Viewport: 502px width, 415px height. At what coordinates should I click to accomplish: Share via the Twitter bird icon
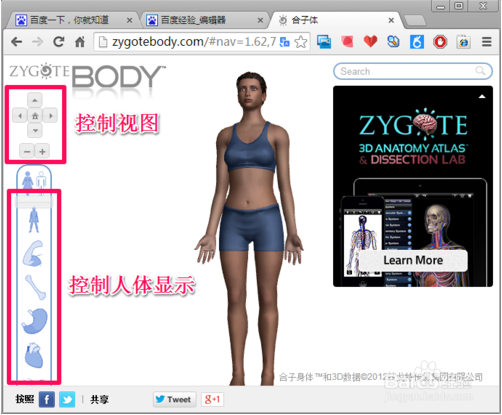[x=67, y=399]
